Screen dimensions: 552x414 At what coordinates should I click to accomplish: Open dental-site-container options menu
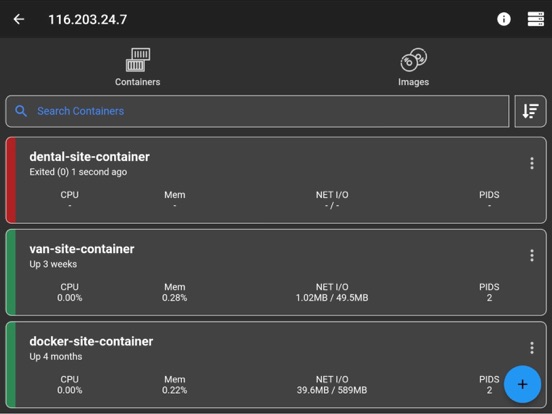532,163
